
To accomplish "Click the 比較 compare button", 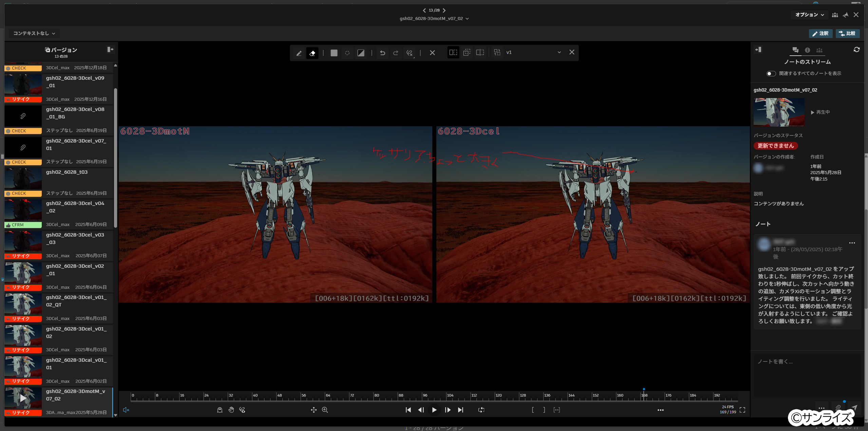I will [847, 34].
